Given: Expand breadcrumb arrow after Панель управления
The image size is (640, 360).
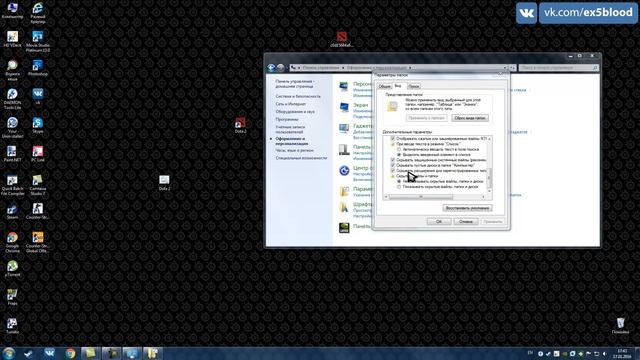Looking at the screenshot, I should pyautogui.click(x=343, y=68).
